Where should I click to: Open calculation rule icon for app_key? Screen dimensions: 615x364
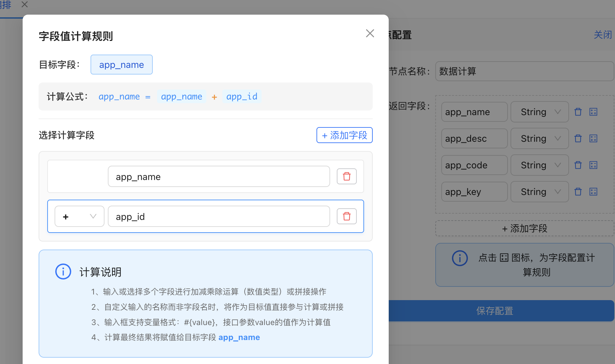click(593, 192)
